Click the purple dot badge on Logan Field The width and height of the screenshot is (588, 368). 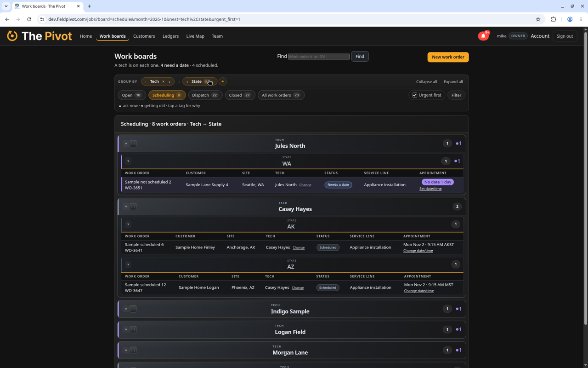[x=458, y=329]
